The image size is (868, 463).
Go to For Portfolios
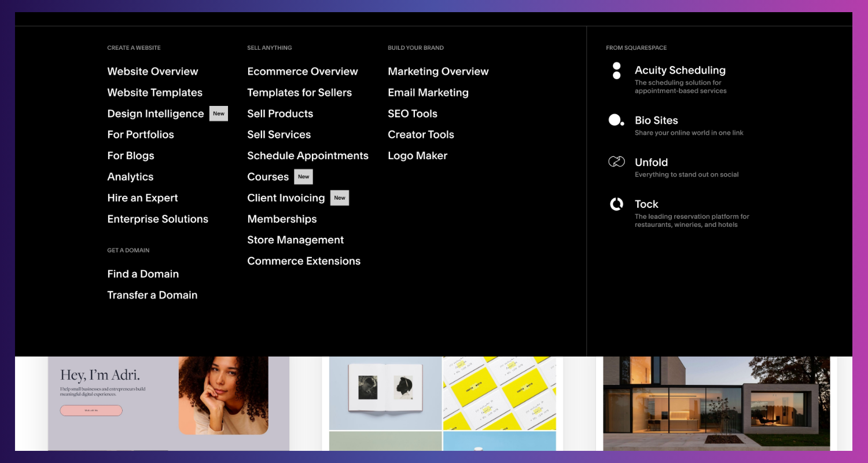[141, 134]
